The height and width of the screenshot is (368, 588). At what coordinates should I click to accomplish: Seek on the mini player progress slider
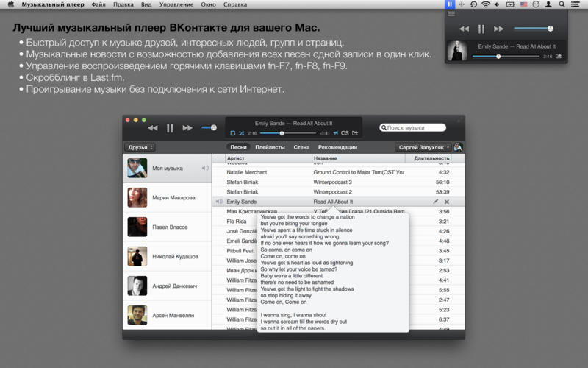click(506, 57)
